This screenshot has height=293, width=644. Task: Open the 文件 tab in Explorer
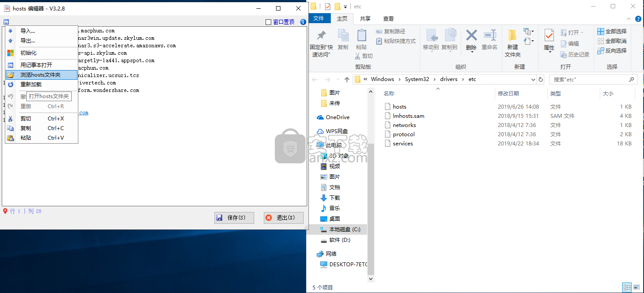click(319, 18)
